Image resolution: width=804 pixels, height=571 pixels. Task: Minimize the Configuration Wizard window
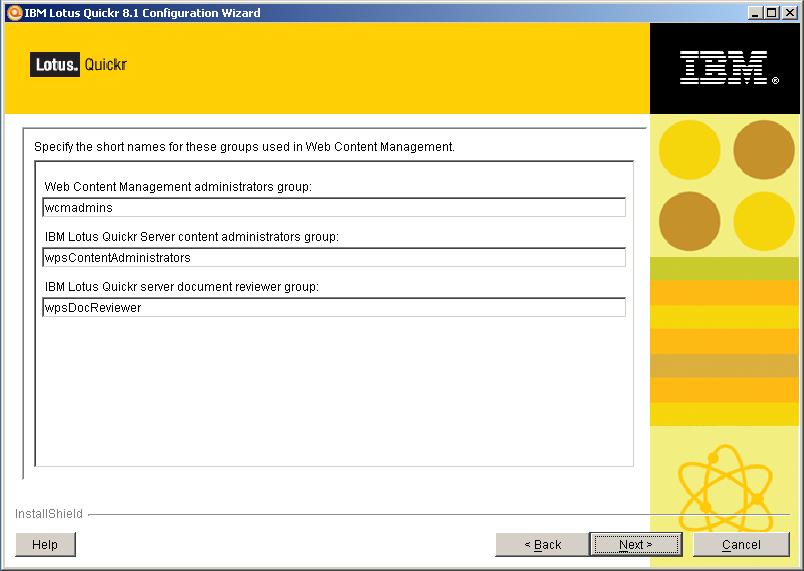click(754, 13)
